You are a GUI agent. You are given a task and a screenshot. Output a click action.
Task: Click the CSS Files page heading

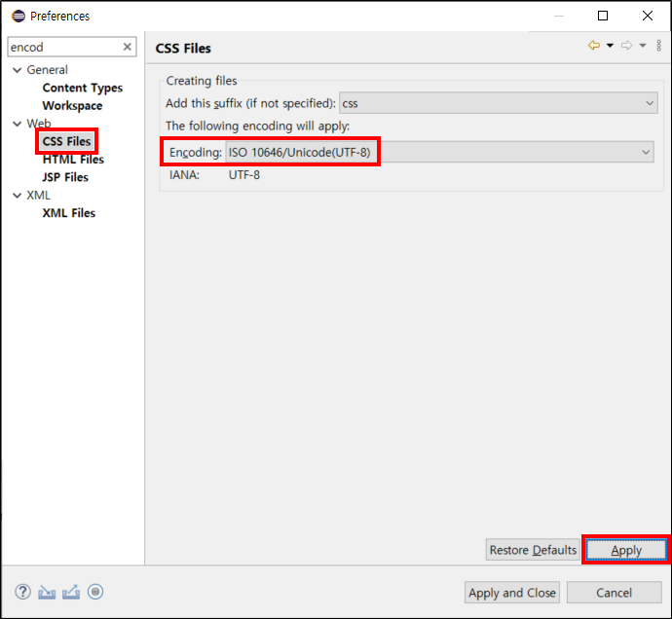(x=183, y=49)
